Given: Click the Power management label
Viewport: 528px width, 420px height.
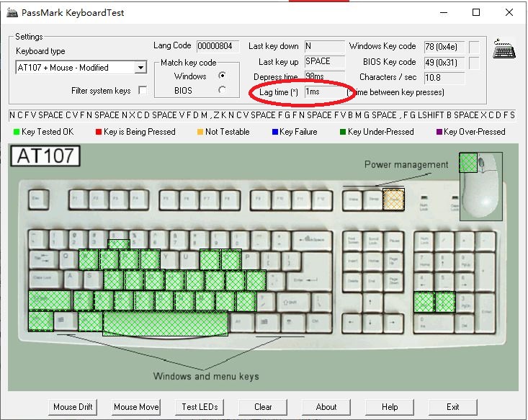Looking at the screenshot, I should [406, 164].
